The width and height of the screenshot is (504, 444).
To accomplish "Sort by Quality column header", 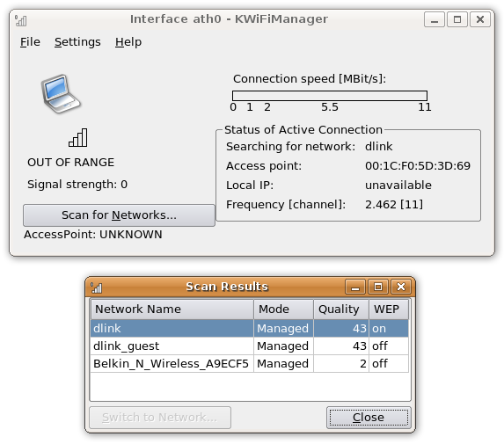I will pos(341,309).
